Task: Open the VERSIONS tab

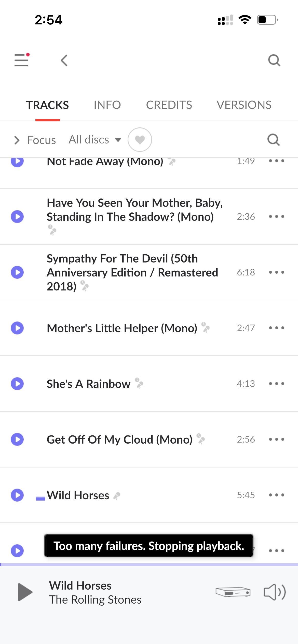Action: coord(244,105)
